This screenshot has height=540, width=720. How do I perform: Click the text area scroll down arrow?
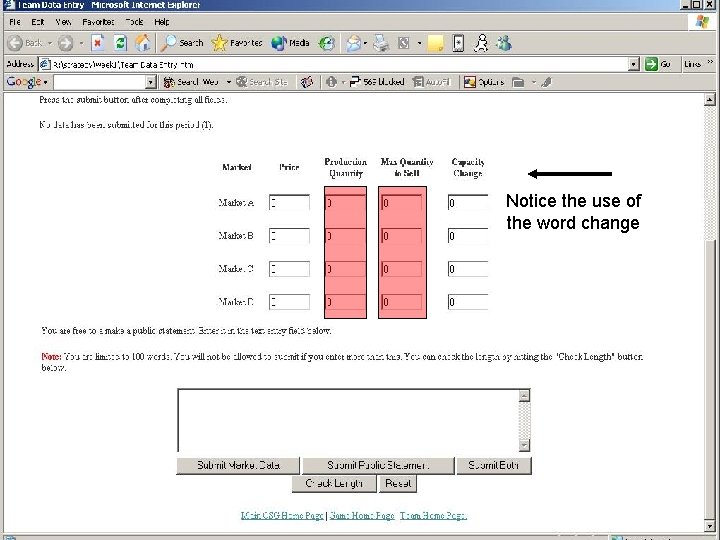(524, 445)
